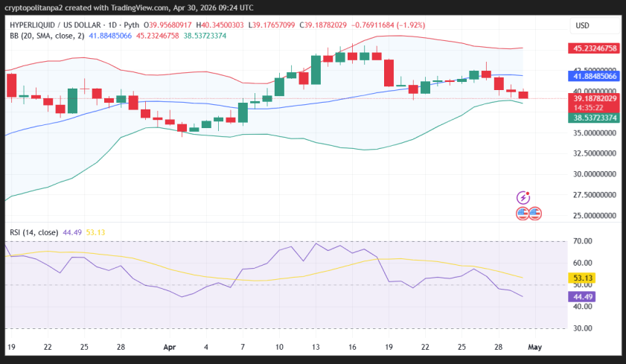
Task: Click the 41.88485066 basis price label
Action: 594,76
